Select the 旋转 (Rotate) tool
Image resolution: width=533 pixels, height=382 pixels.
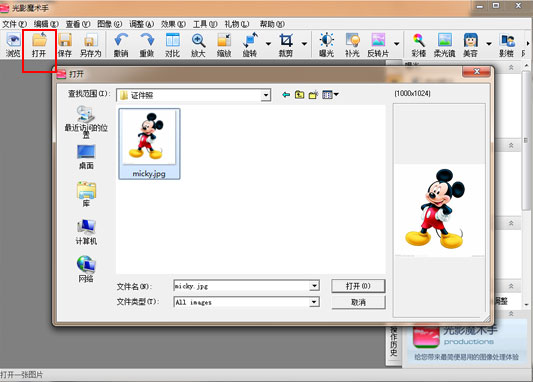[250, 45]
